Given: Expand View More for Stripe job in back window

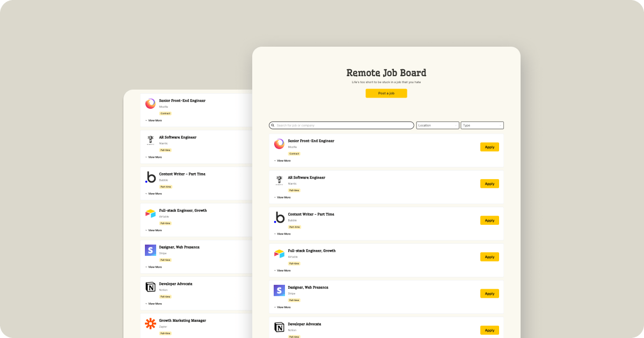Looking at the screenshot, I should tap(153, 267).
